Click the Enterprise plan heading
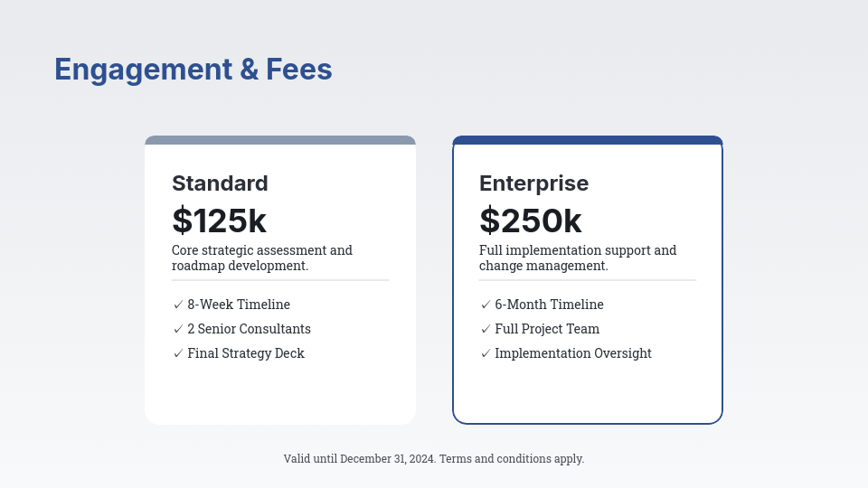Image resolution: width=868 pixels, height=488 pixels. coord(533,183)
